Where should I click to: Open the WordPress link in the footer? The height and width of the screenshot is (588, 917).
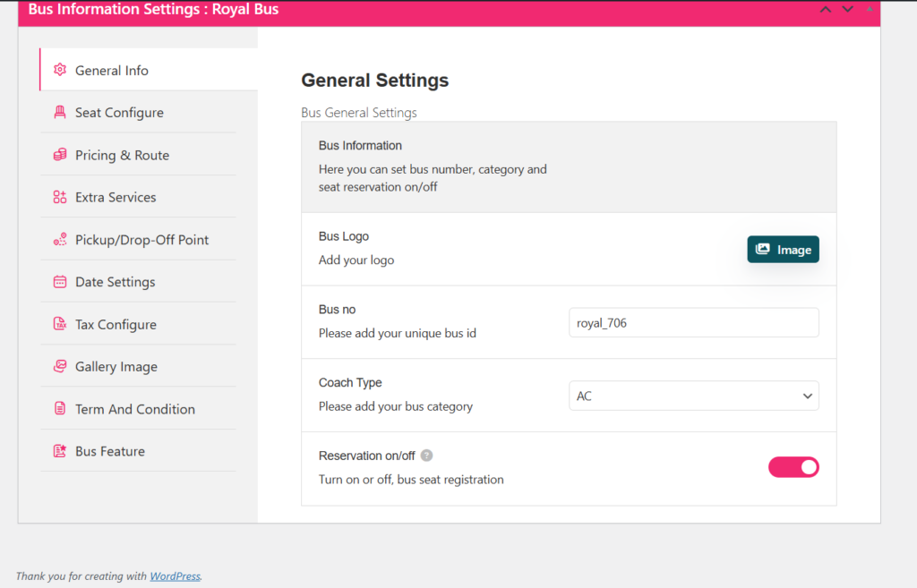click(175, 575)
